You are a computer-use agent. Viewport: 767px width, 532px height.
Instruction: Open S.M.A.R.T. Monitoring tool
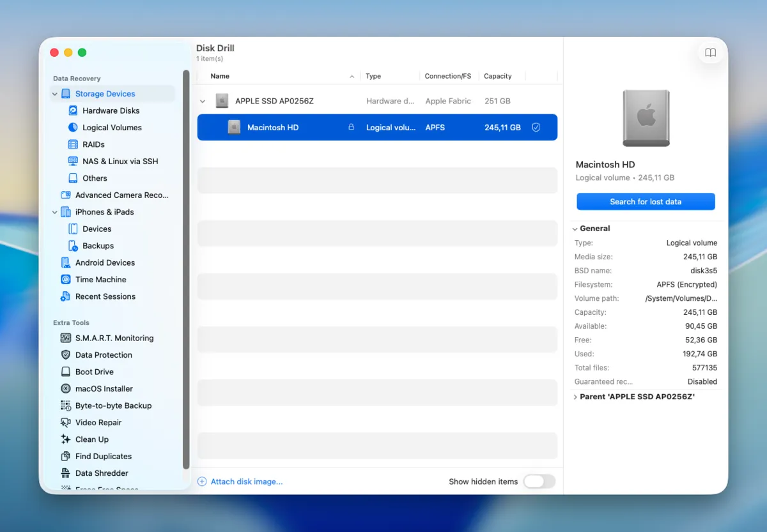[x=114, y=338]
